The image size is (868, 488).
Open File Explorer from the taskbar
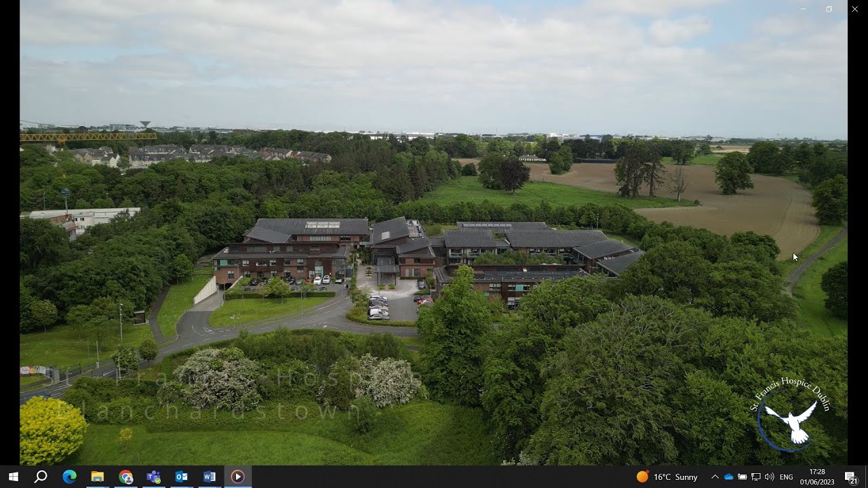pyautogui.click(x=97, y=476)
